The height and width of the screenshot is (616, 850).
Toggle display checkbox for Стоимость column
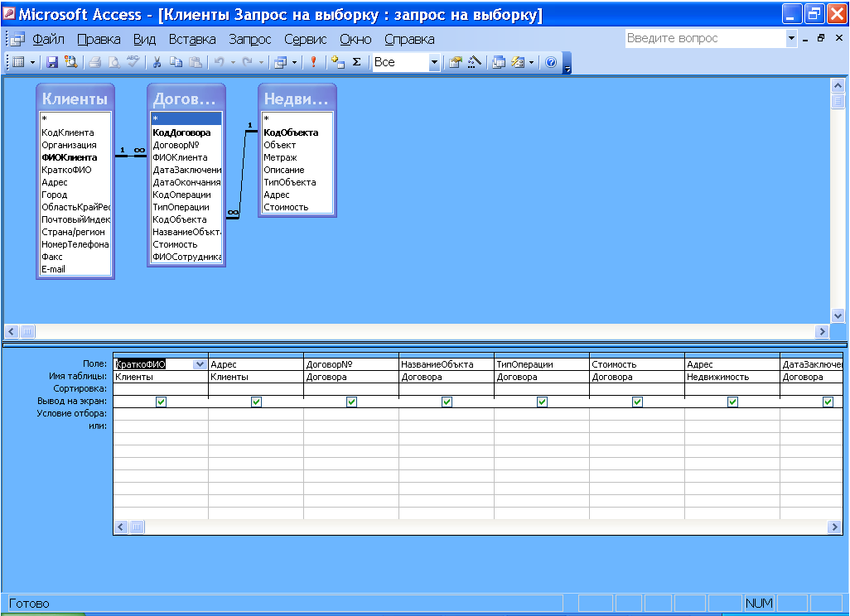[x=637, y=402]
